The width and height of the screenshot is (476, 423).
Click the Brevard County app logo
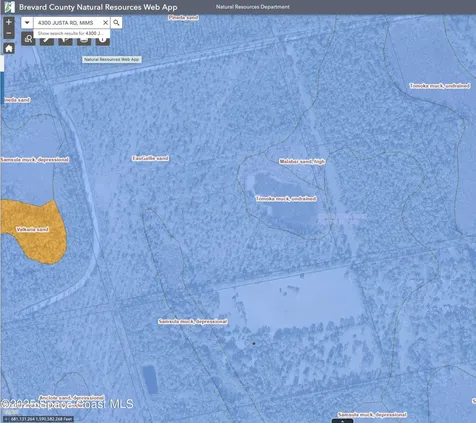(9, 7)
